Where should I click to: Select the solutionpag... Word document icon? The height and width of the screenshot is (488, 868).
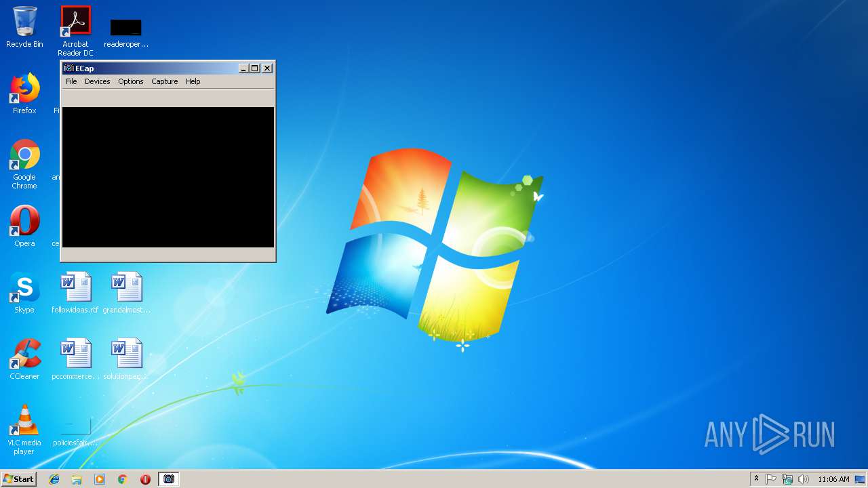[126, 359]
